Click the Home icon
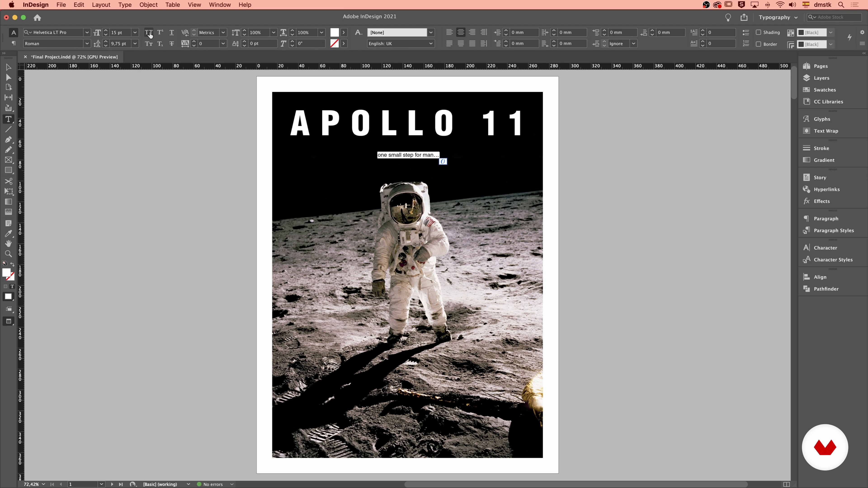 pyautogui.click(x=37, y=18)
